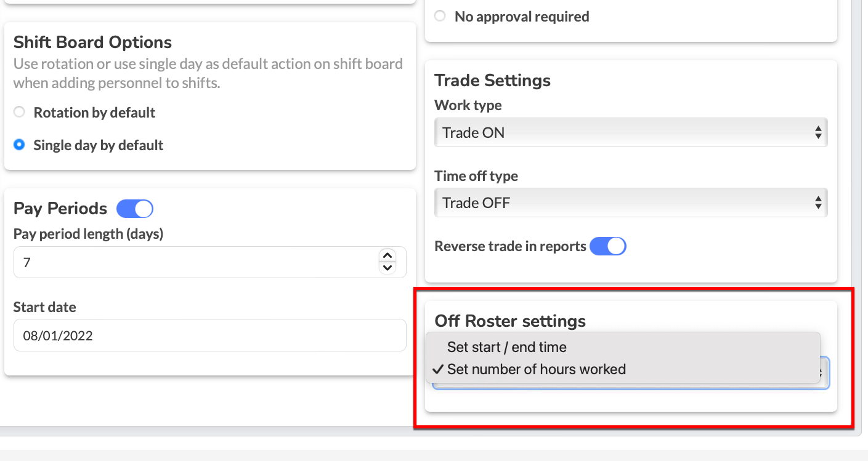The width and height of the screenshot is (868, 461).
Task: Choose No approval required radio option
Action: coord(440,17)
